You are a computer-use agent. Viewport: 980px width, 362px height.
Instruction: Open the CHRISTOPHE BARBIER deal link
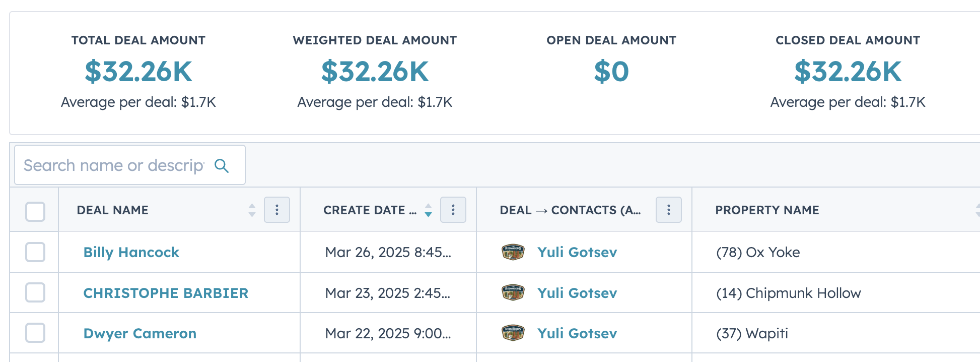click(x=166, y=293)
